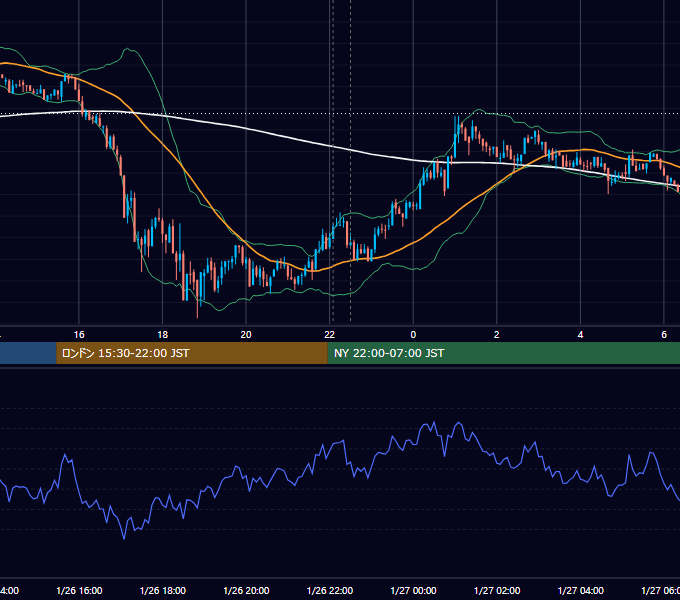Click the NY 22:00-07:00 JST session bar
The height and width of the screenshot is (600, 680).
point(503,353)
